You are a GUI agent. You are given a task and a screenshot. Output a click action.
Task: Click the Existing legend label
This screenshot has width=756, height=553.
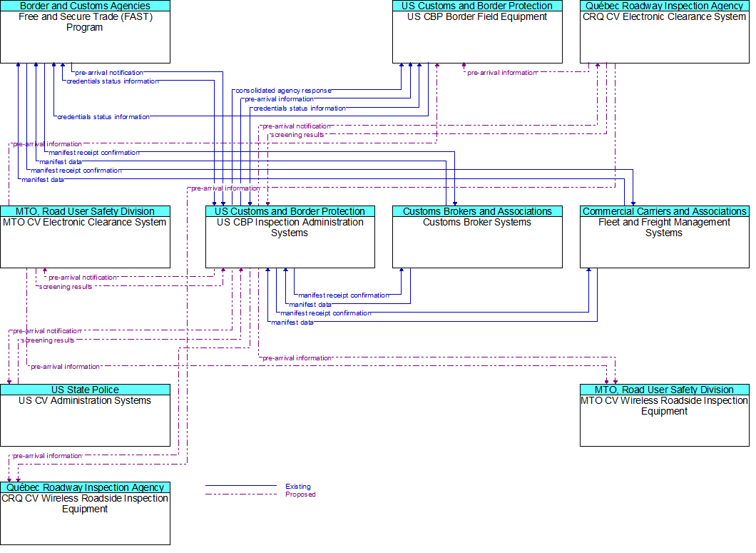tap(298, 487)
